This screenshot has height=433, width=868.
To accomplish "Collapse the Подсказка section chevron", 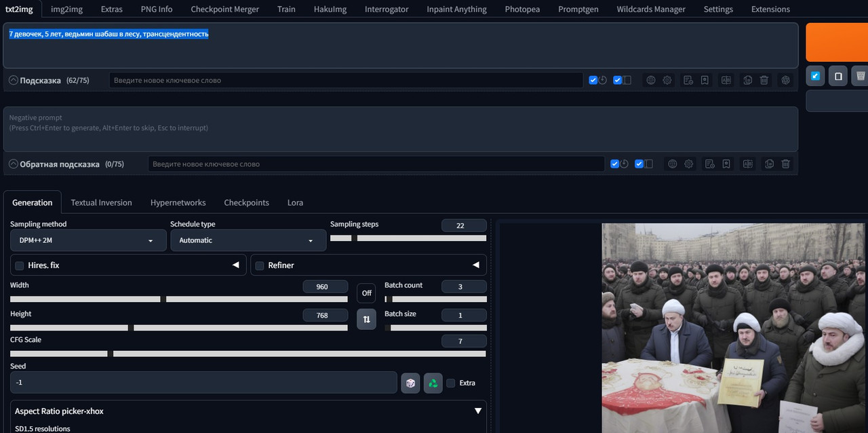I will (14, 80).
